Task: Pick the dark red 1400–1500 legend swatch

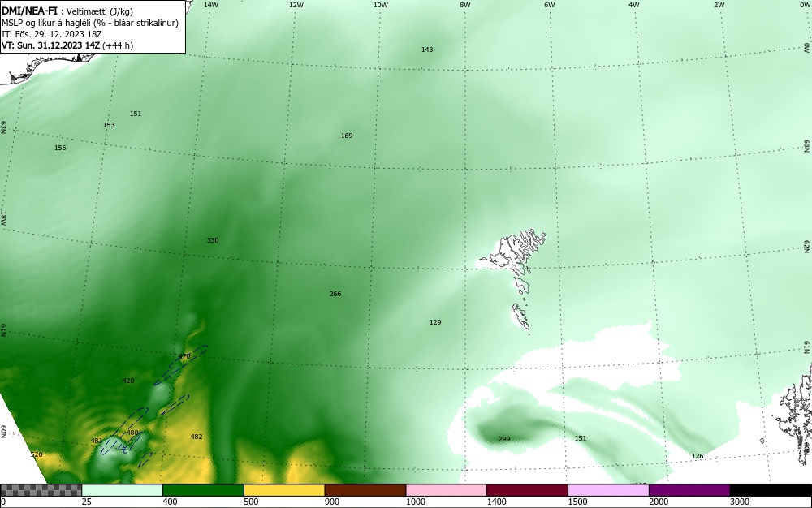Action: click(x=527, y=490)
